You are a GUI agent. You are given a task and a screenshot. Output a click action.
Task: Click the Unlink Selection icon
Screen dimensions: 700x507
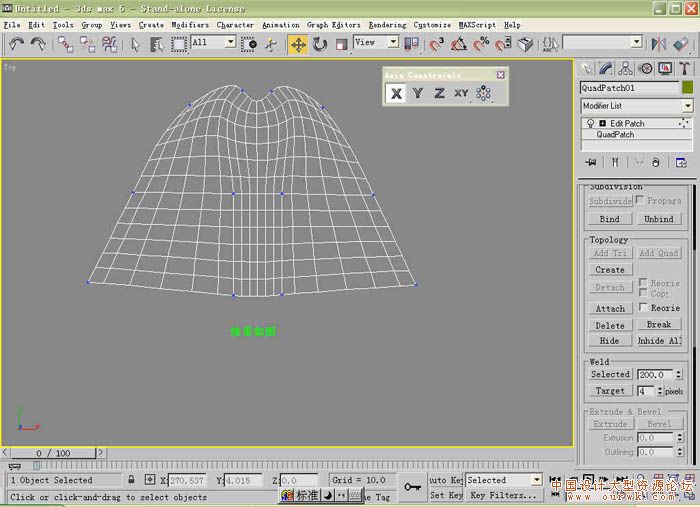(88, 44)
